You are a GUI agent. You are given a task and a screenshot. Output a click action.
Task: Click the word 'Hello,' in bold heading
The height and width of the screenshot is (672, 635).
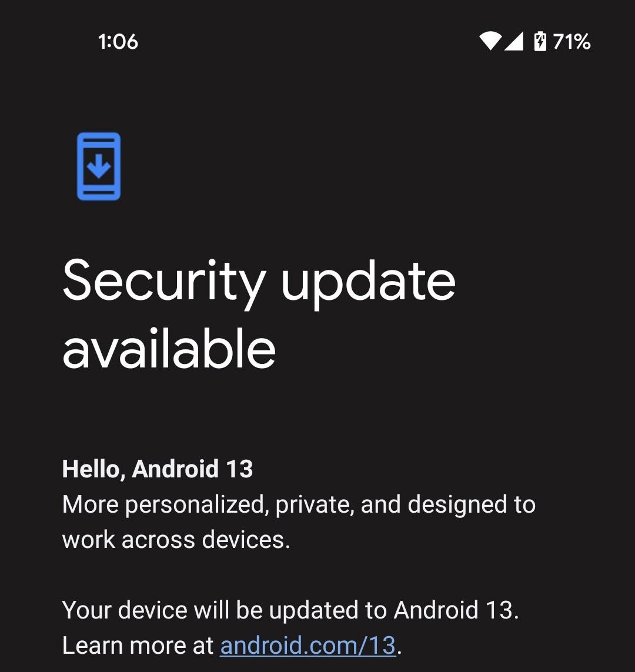(93, 470)
